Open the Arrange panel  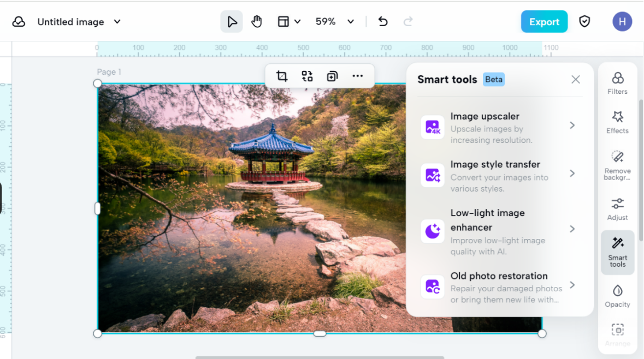617,335
